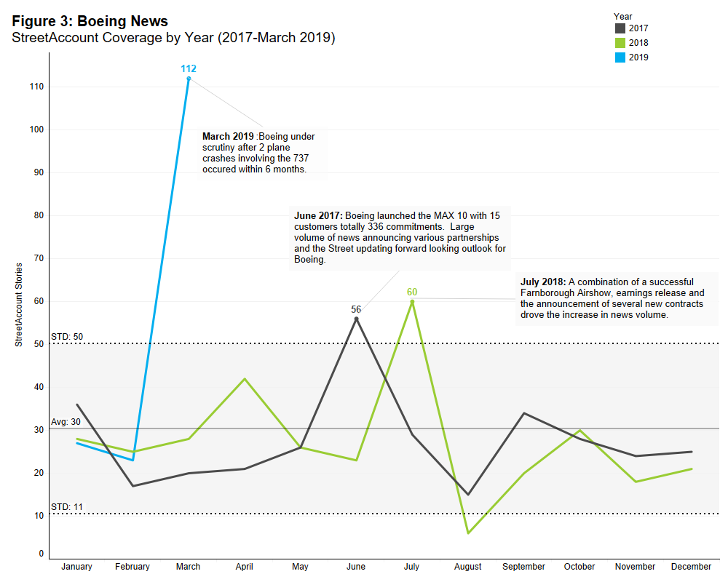Click the gray 56 data label

(x=356, y=309)
